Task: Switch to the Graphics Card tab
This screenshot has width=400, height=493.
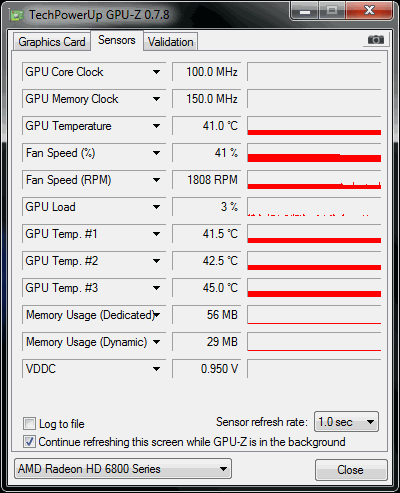Action: [x=52, y=42]
